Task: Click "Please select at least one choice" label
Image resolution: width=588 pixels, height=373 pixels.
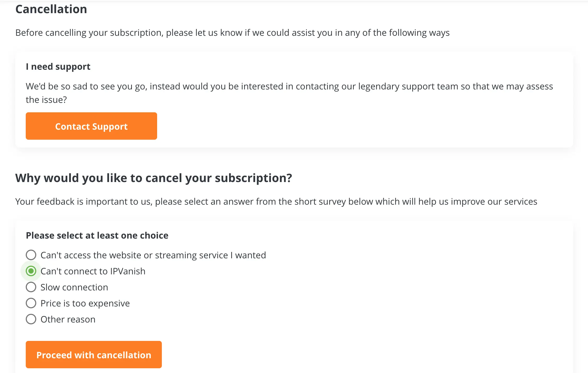Action: click(x=97, y=235)
